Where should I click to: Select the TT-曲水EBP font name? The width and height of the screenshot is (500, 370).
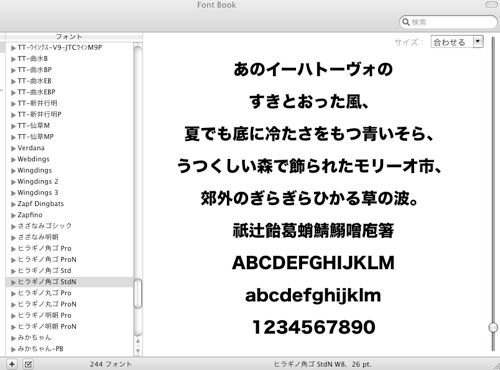(37, 92)
